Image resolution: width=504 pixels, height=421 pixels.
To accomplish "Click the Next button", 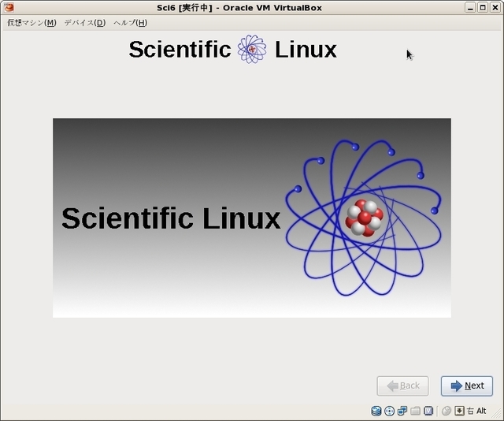I will click(x=467, y=386).
